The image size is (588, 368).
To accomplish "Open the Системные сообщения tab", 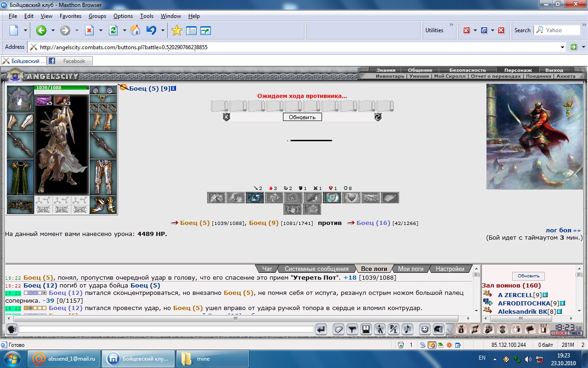I will pos(317,269).
